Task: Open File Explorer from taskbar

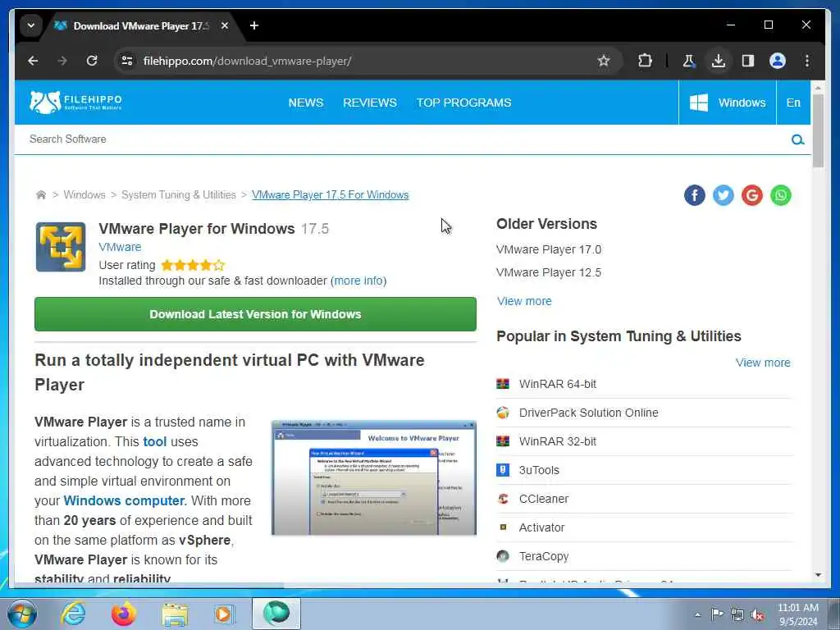Action: point(176,614)
